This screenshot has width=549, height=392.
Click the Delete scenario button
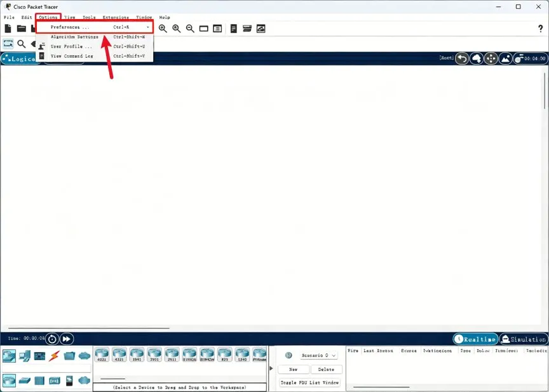(326, 369)
